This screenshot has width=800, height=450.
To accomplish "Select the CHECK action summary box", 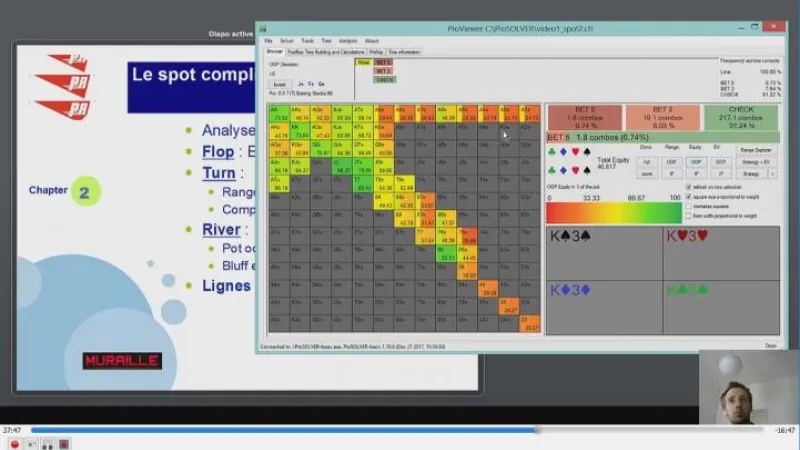I will [x=741, y=117].
